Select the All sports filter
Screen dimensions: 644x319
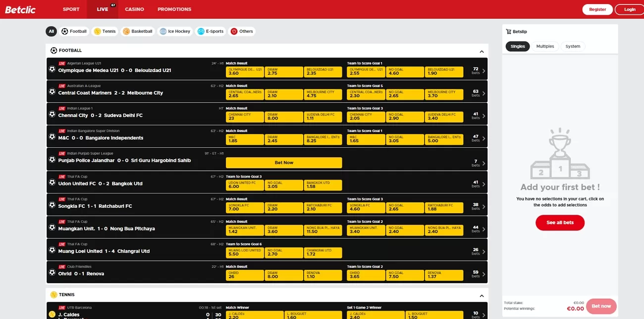52,31
